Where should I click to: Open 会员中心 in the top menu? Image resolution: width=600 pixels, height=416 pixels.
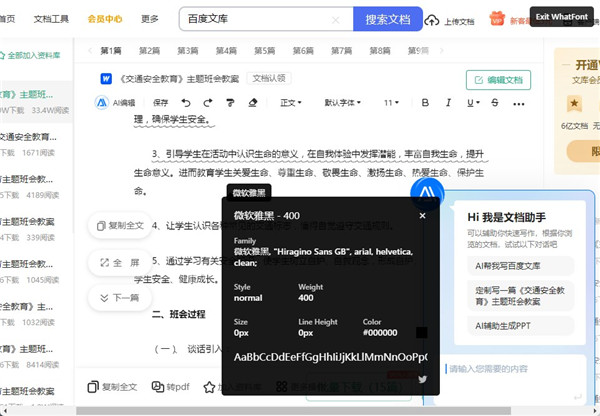click(105, 19)
